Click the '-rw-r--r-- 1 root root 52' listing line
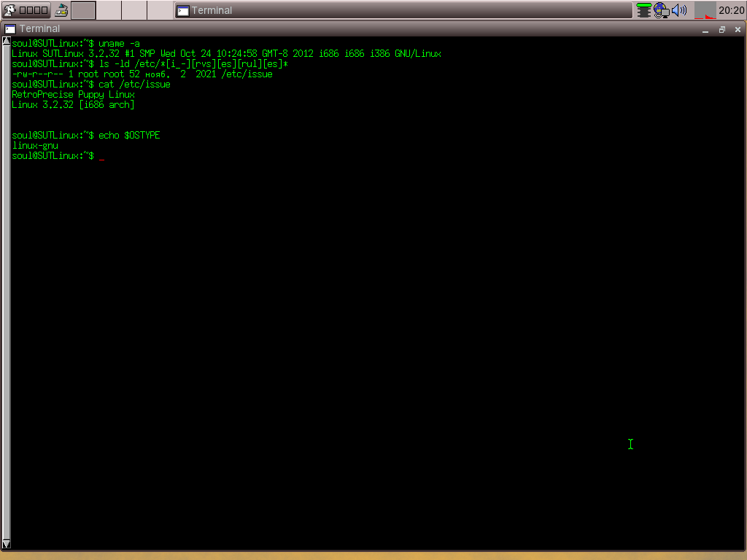747x560 pixels. 142,74
